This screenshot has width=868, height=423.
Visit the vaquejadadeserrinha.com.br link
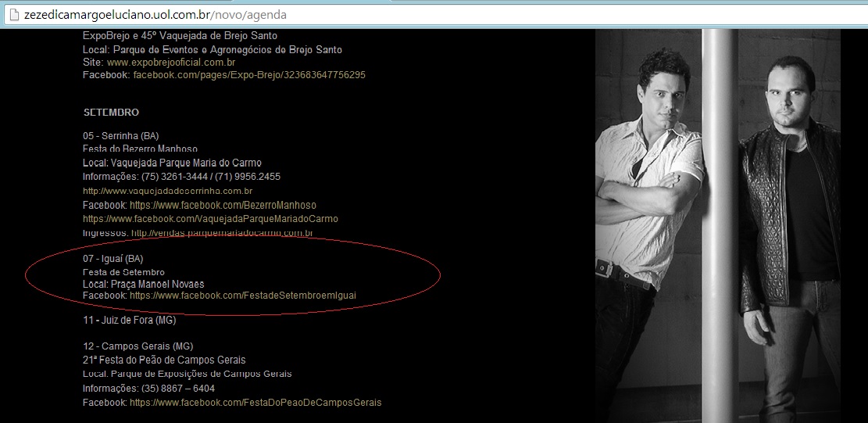[x=167, y=191]
